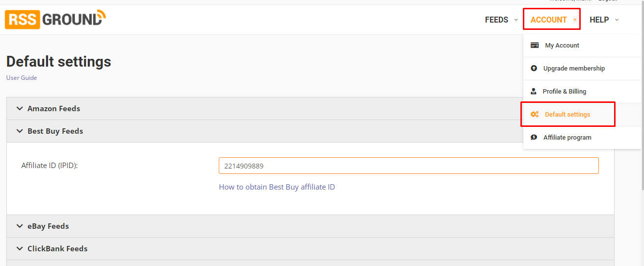Close the Account menu with the x icon
The image size is (644, 266).
[575, 20]
